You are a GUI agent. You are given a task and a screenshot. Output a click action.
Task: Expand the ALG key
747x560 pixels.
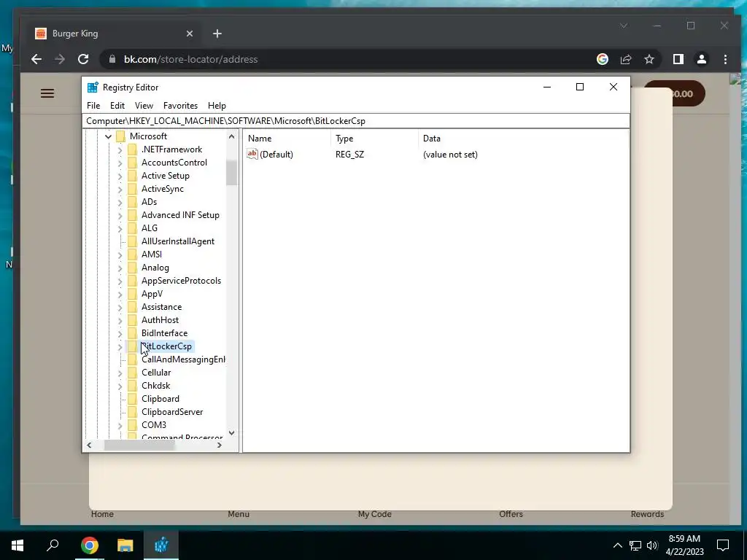coord(120,228)
